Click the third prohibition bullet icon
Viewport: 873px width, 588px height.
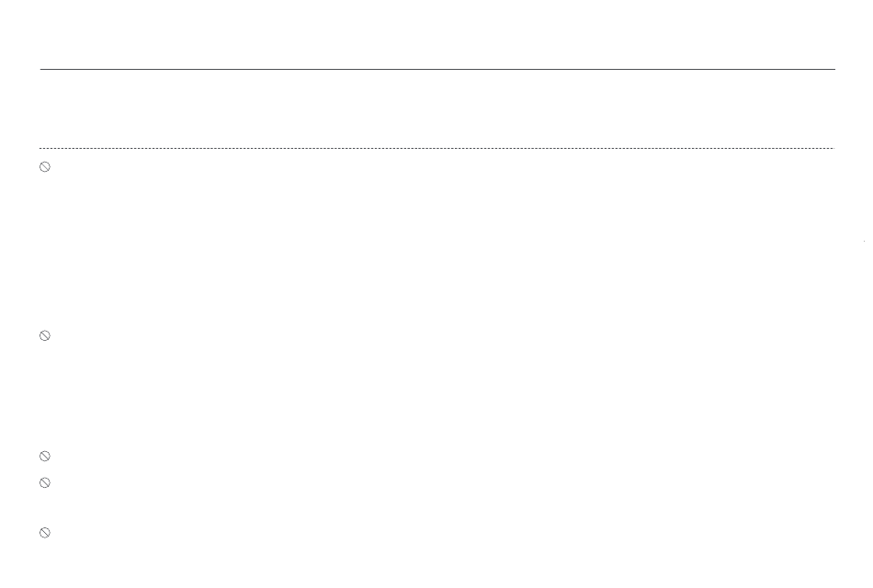[x=45, y=457]
